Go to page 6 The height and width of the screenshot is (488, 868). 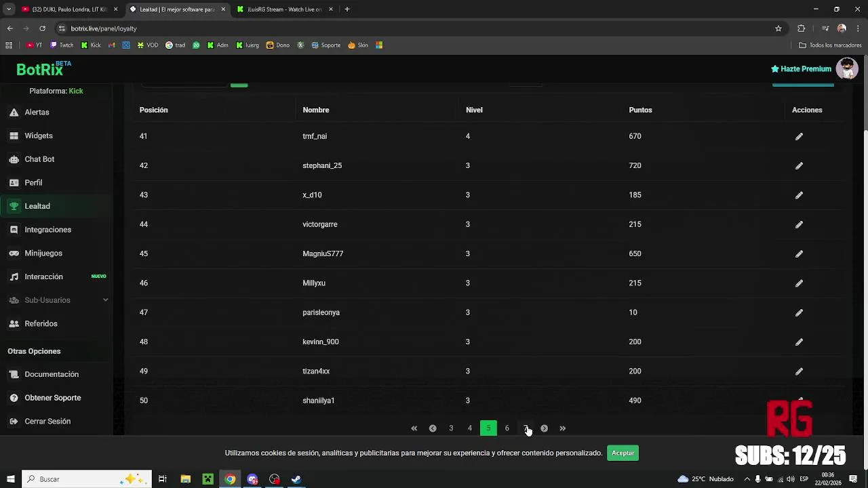tap(507, 428)
